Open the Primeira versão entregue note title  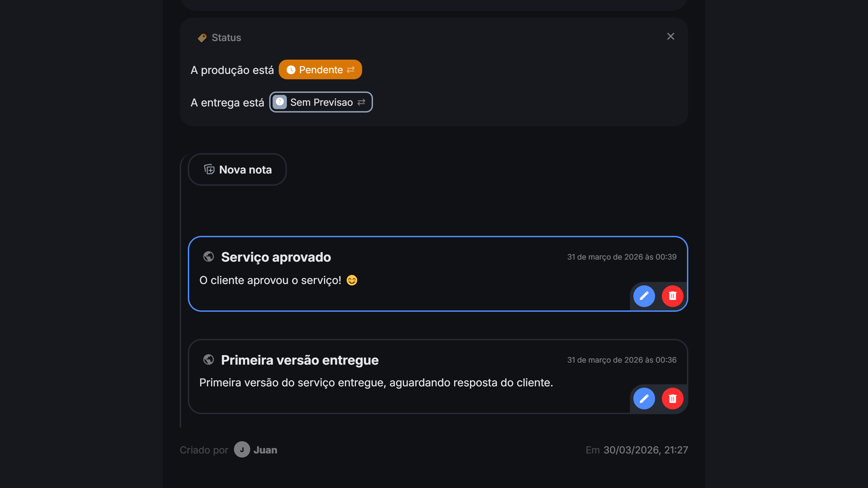tap(300, 360)
